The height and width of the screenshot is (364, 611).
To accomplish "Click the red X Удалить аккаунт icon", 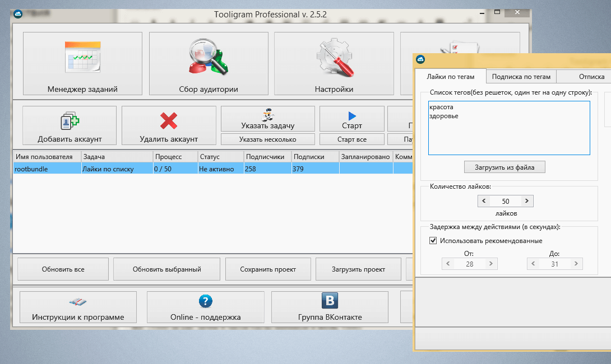I will pyautogui.click(x=169, y=121).
